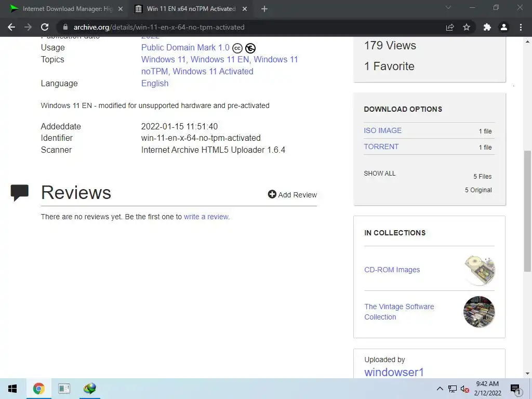The image size is (532, 399).
Task: Click the address bar URL
Action: (159, 27)
